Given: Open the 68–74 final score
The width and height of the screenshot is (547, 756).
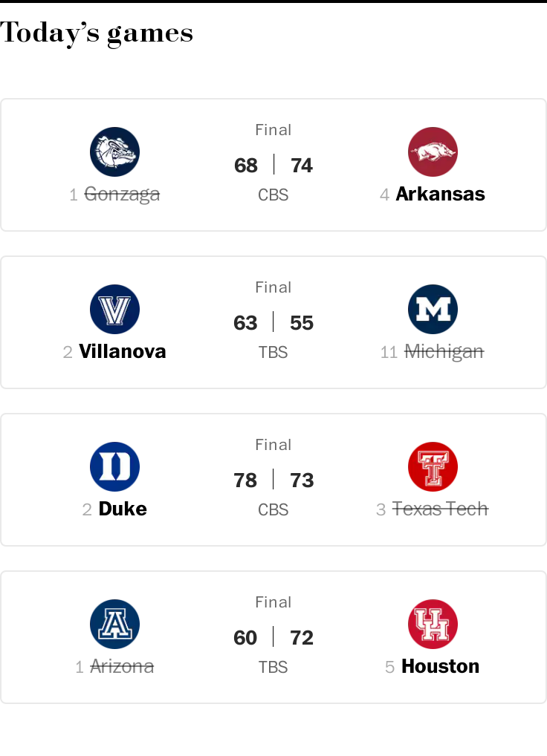Looking at the screenshot, I should click(x=273, y=165).
